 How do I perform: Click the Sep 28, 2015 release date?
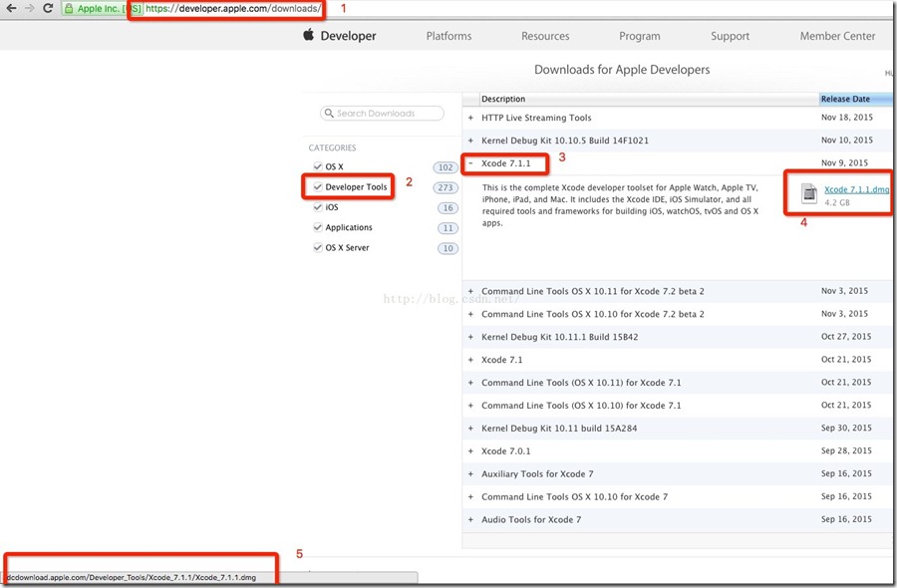click(846, 450)
